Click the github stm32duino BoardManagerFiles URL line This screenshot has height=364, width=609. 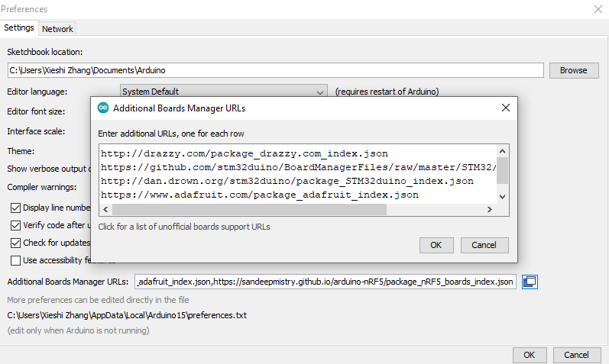point(298,167)
